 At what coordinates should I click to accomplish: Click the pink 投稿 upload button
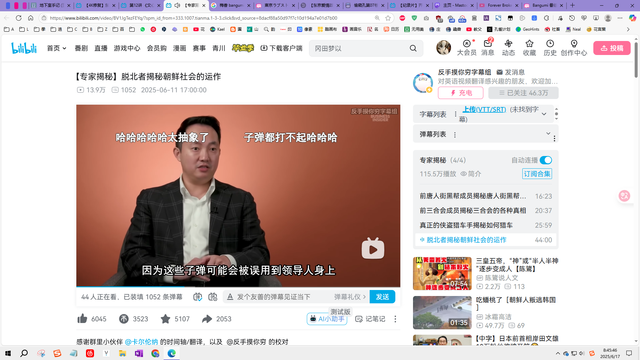pos(612,48)
